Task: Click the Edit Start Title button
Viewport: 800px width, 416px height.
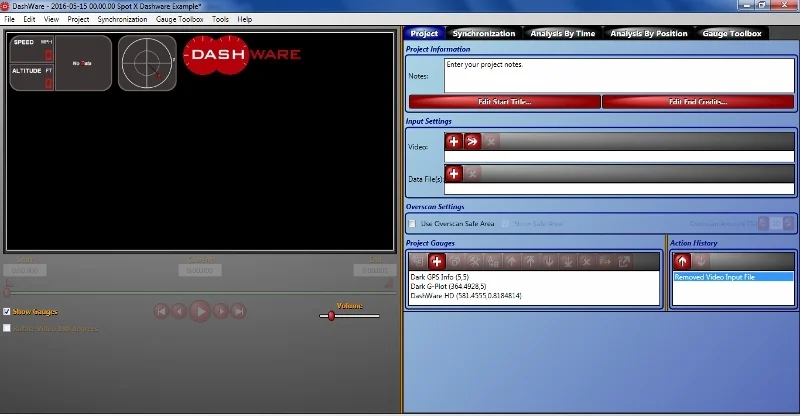Action: click(x=505, y=102)
